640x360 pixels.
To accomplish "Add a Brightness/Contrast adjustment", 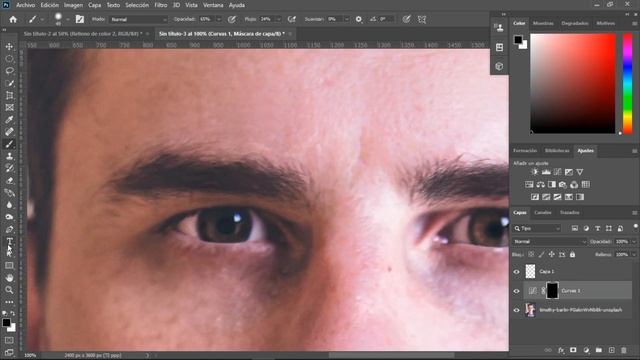I will click(535, 172).
